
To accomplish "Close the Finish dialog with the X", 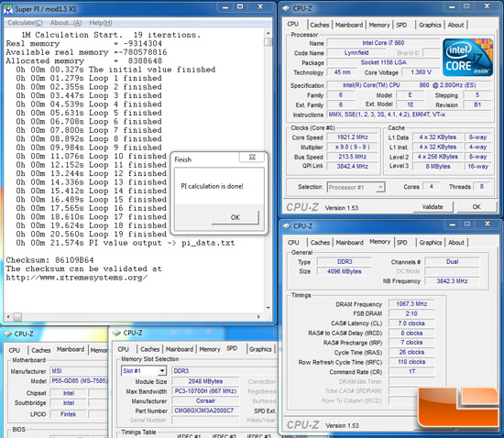I will coord(252,157).
